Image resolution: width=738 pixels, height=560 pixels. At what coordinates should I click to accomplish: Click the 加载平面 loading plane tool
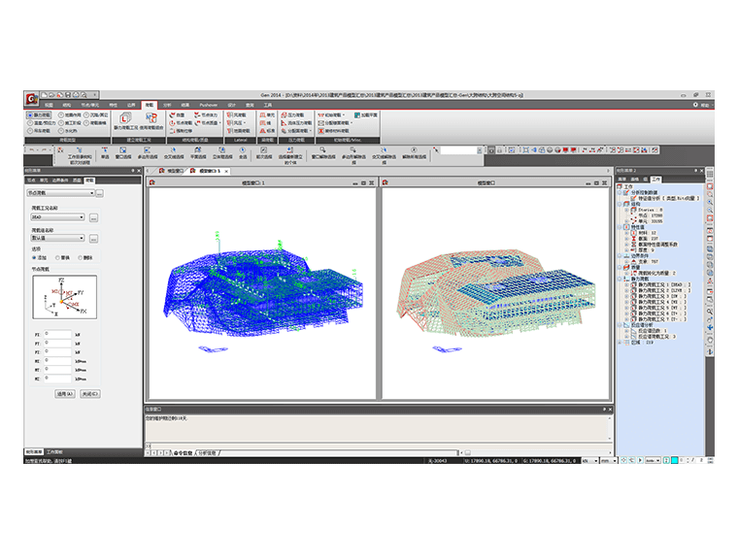366,115
